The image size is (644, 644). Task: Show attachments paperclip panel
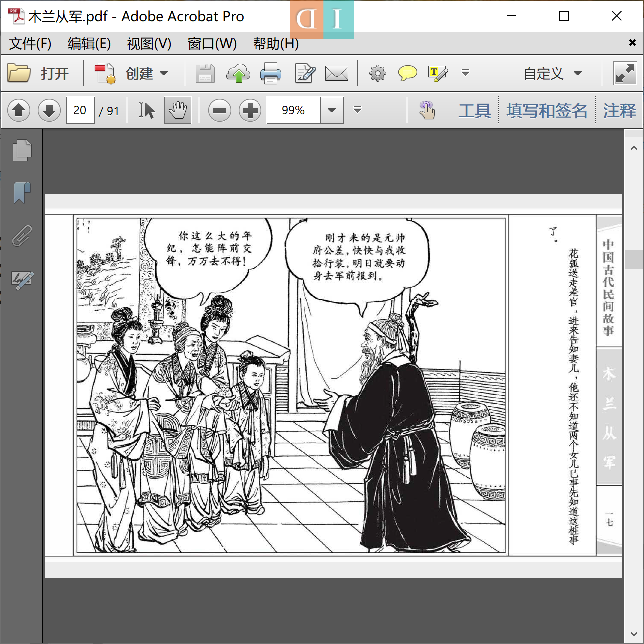tap(22, 236)
